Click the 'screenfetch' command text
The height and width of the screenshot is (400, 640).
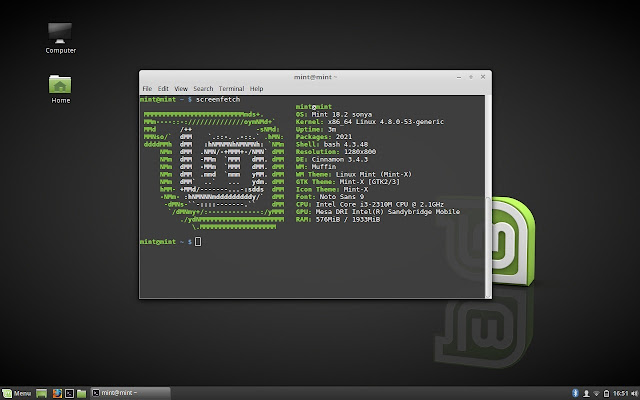[218, 99]
